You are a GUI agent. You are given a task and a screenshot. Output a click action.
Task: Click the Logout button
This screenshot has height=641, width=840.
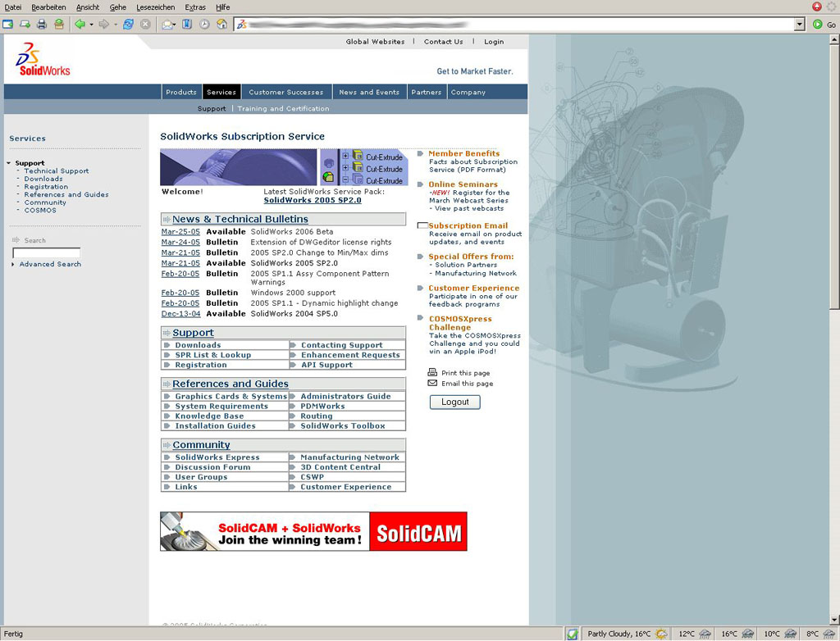454,402
